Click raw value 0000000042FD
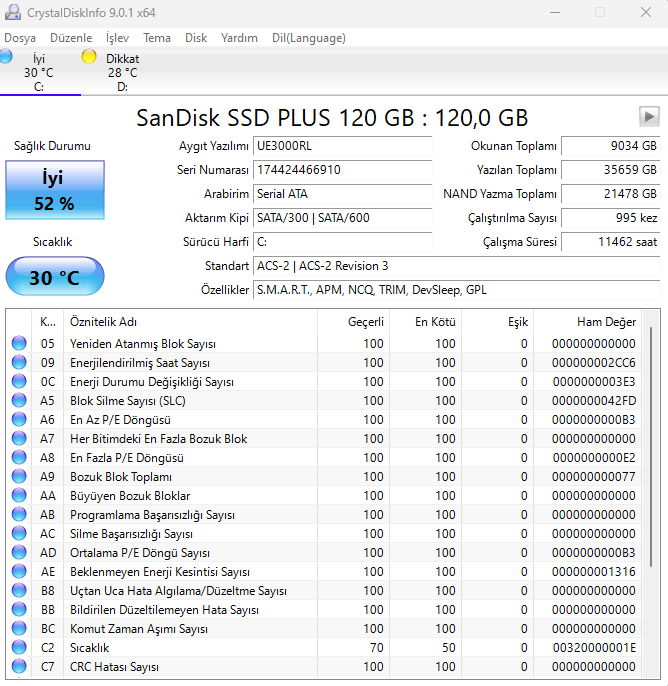Screen dimensions: 668x686 pos(594,401)
